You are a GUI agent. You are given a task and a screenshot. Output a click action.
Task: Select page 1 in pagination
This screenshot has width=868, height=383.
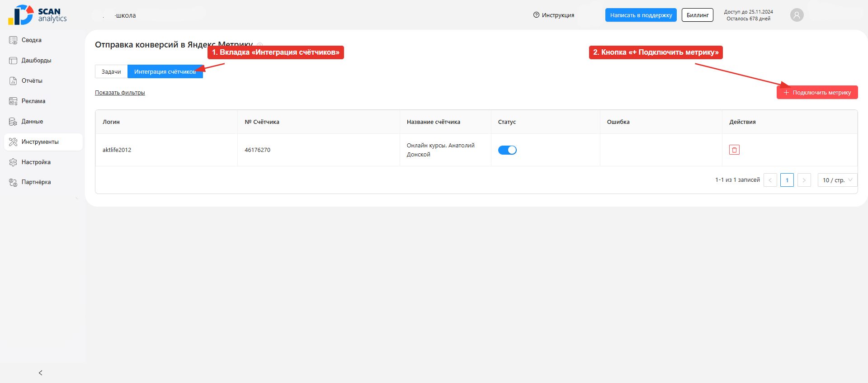coord(787,180)
